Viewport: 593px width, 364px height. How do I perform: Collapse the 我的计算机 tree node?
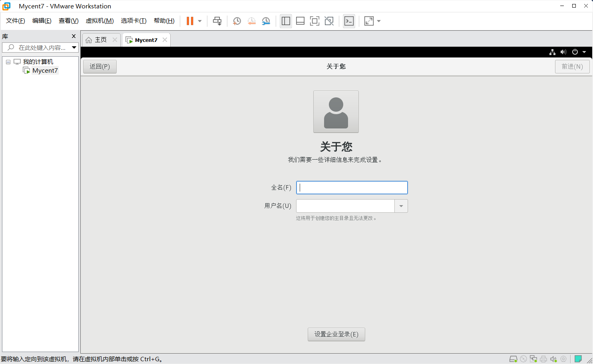click(x=8, y=61)
